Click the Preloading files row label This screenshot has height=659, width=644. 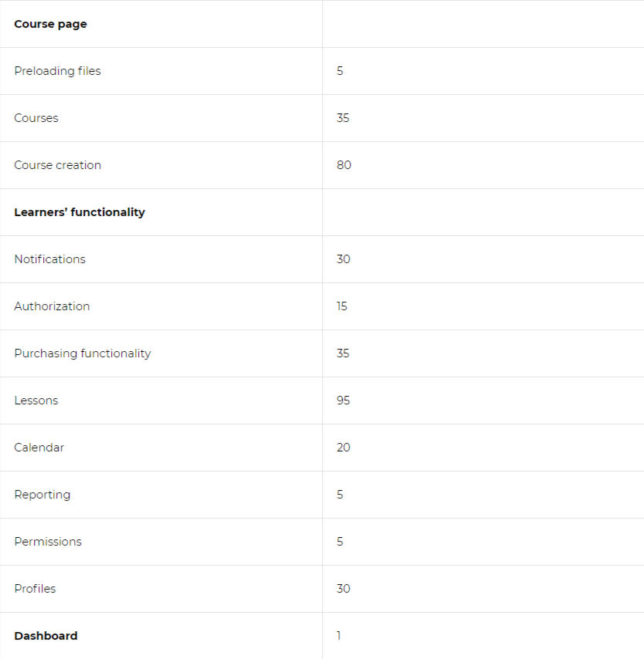[x=58, y=71]
